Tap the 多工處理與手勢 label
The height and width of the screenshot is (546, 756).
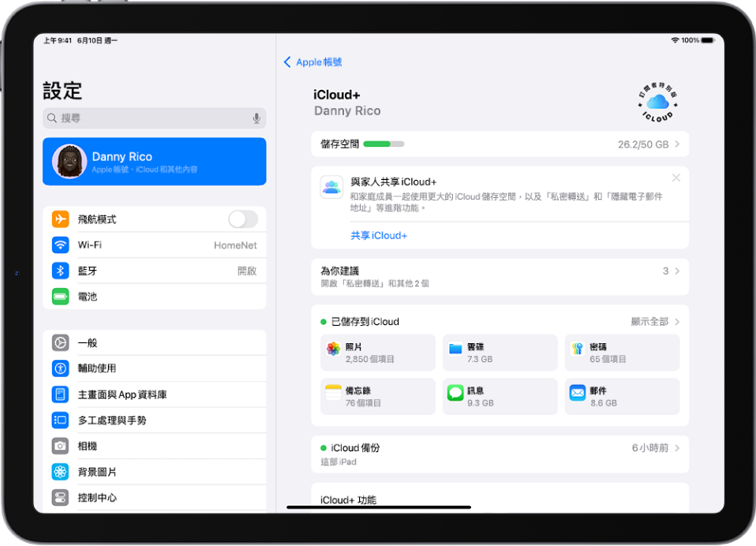112,421
